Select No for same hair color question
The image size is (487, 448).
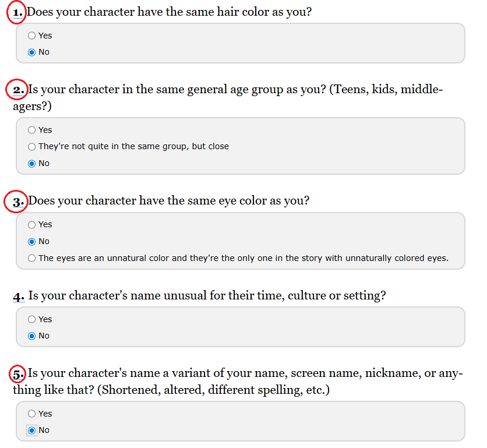point(31,52)
